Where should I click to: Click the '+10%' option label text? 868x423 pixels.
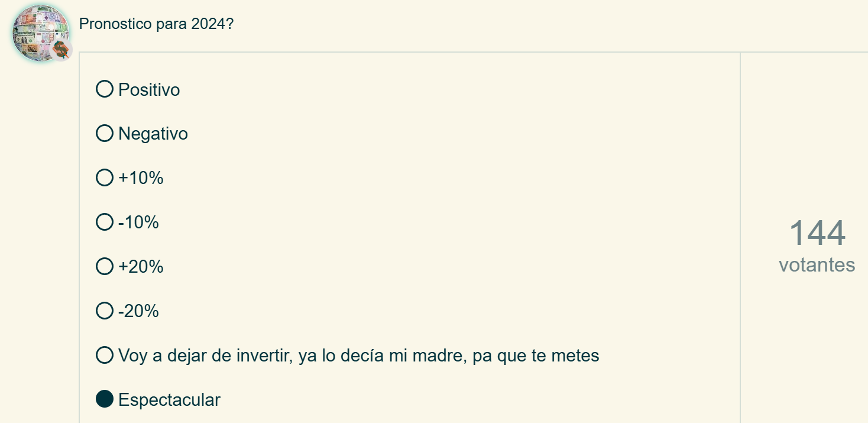click(141, 178)
